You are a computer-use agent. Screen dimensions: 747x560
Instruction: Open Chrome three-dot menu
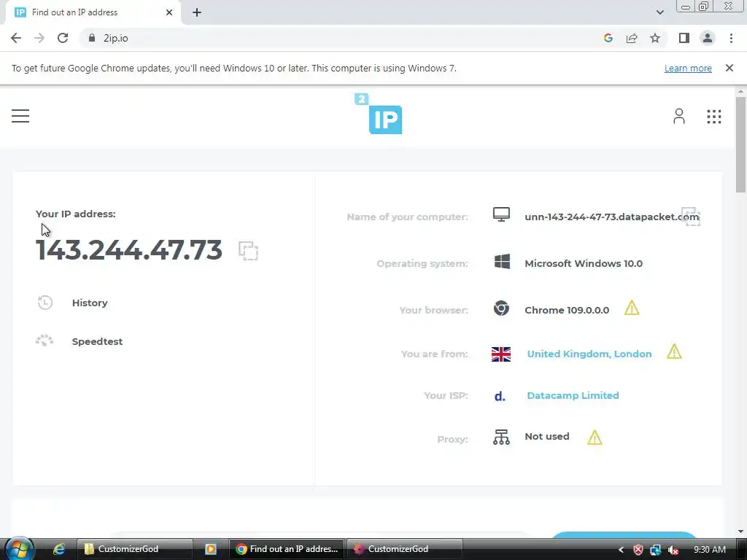click(731, 38)
